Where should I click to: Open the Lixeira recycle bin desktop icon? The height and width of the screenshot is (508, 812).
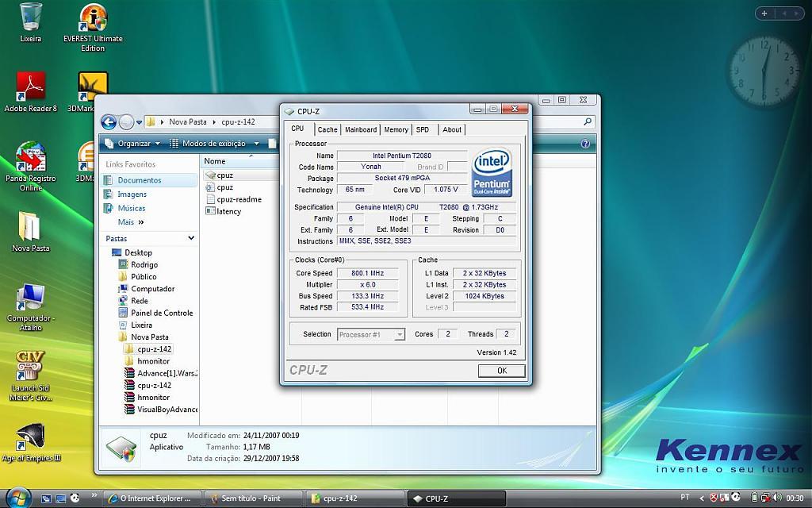(31, 22)
